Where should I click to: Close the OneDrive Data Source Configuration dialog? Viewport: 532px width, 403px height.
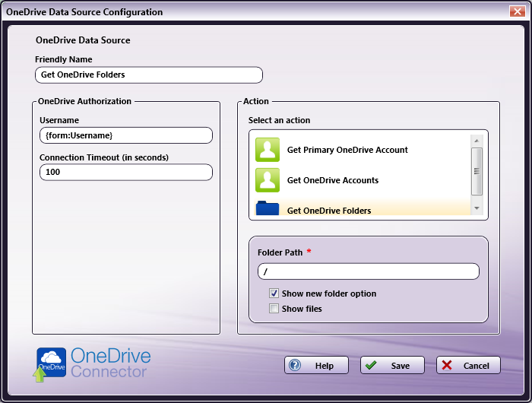[517, 11]
